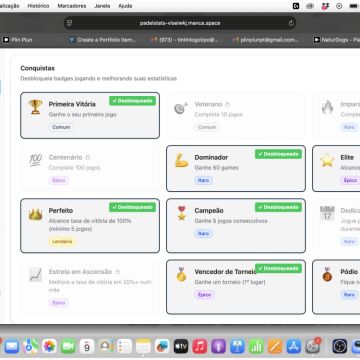Click Desbloqueado badge on Campeão card
The image size is (360, 360).
coord(278,207)
